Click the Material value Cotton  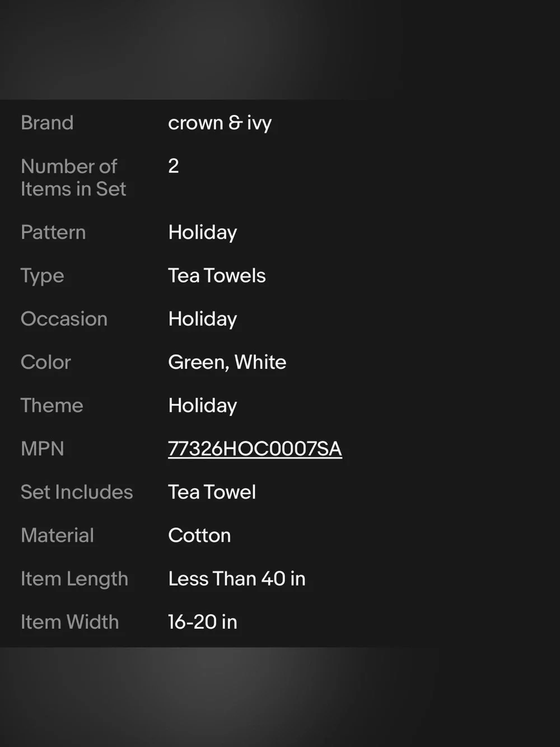(199, 535)
